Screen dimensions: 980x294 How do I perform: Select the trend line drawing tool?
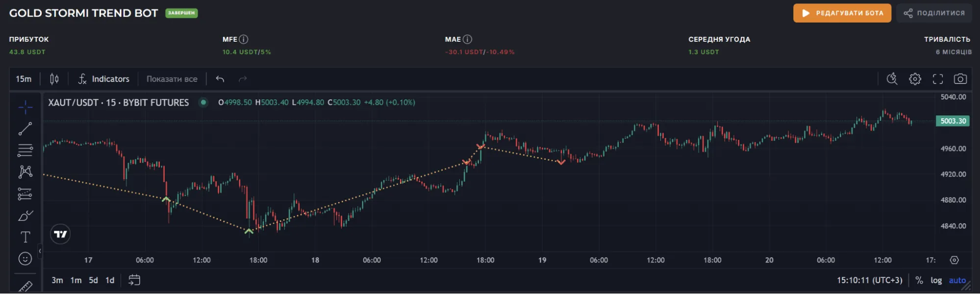pos(25,129)
